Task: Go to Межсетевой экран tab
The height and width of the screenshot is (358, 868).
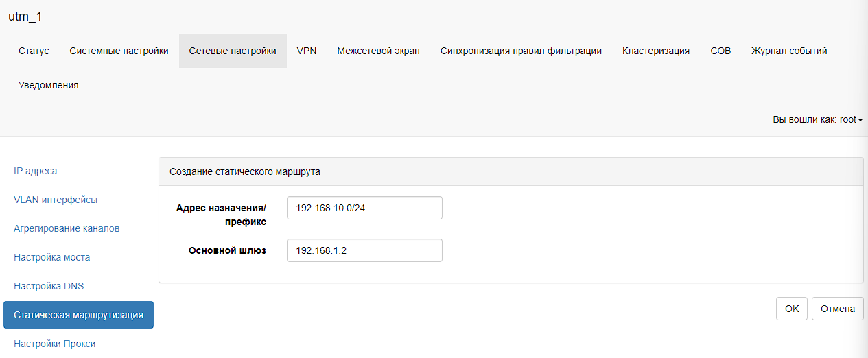Action: point(378,51)
